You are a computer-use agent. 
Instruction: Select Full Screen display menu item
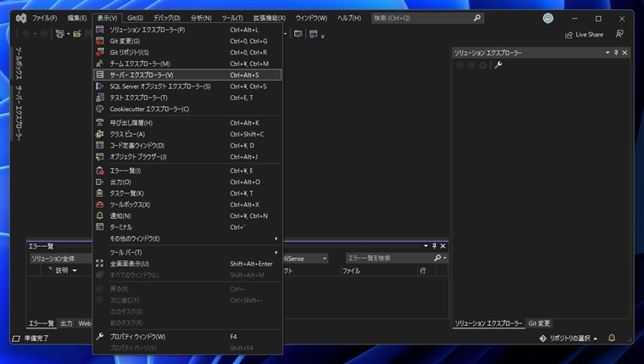[x=130, y=264]
